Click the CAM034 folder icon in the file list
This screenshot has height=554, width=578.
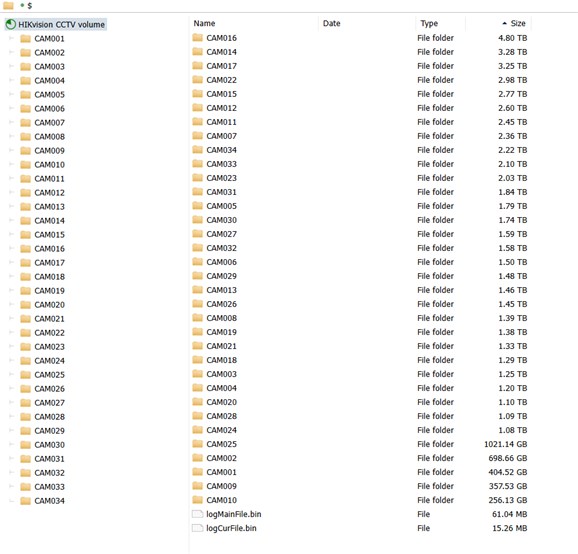click(198, 150)
